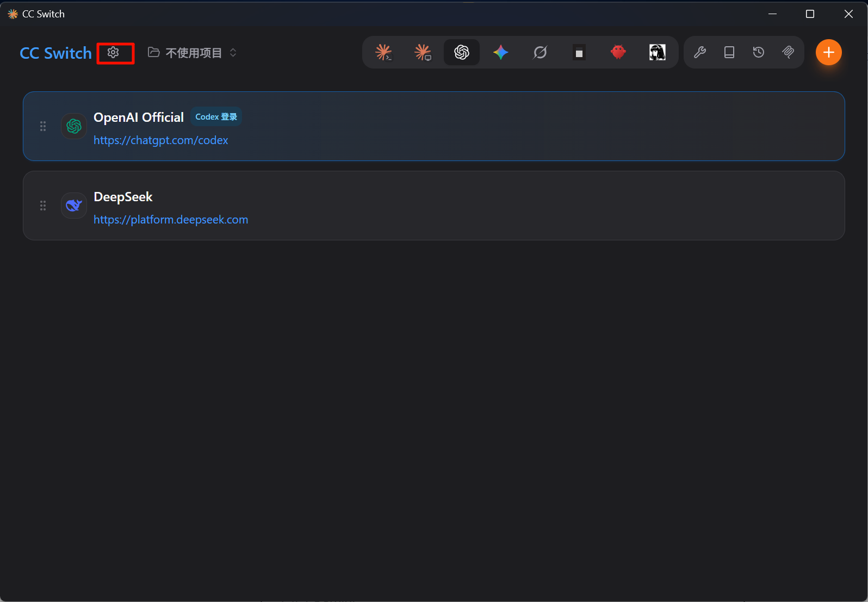Switch to the Claude Code terminal app

click(383, 52)
